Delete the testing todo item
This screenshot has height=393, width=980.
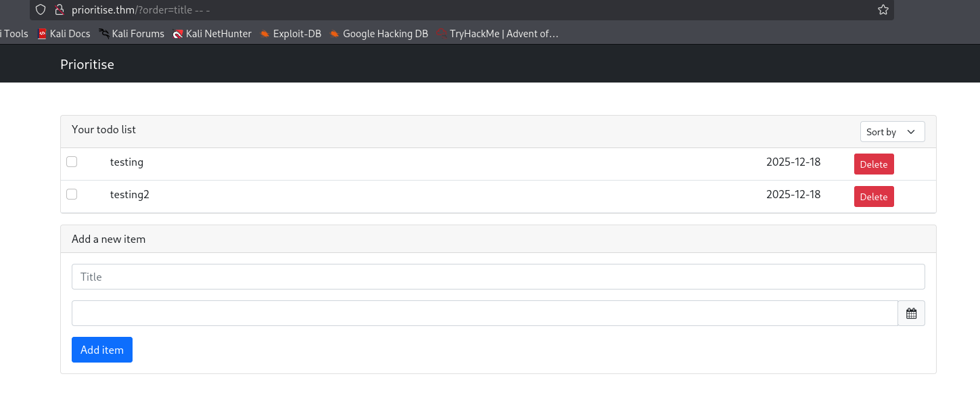tap(873, 164)
